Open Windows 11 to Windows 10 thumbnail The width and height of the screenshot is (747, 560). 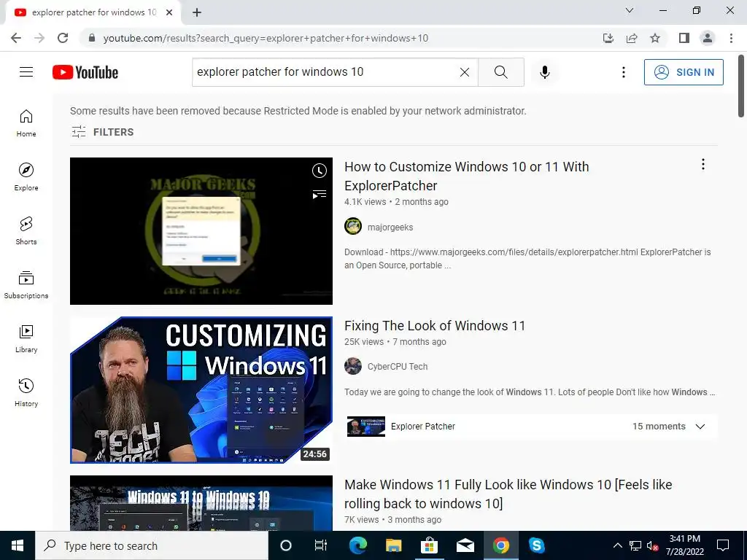[x=201, y=503]
